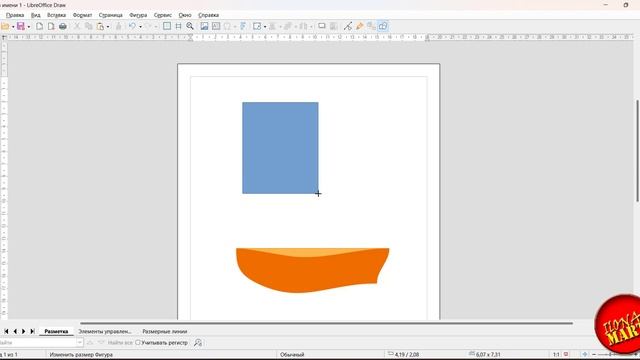Open the Сервис menu
This screenshot has width=640, height=360.
coord(162,15)
